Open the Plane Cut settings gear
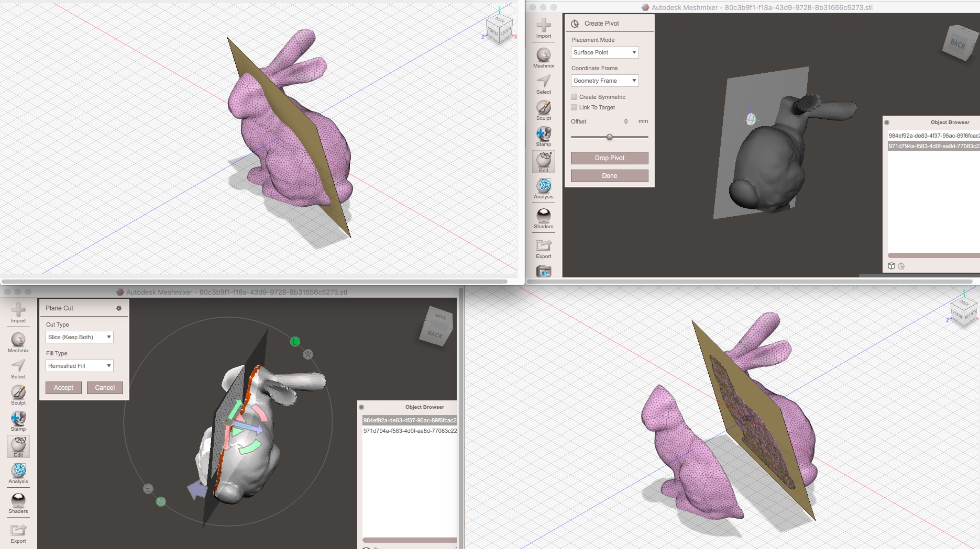This screenshot has height=549, width=980. (119, 308)
